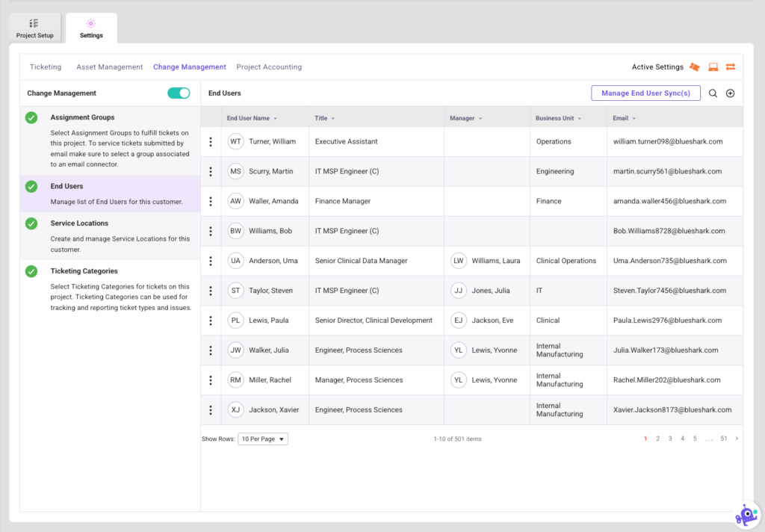
Task: Click the add end user plus icon
Action: coord(731,93)
